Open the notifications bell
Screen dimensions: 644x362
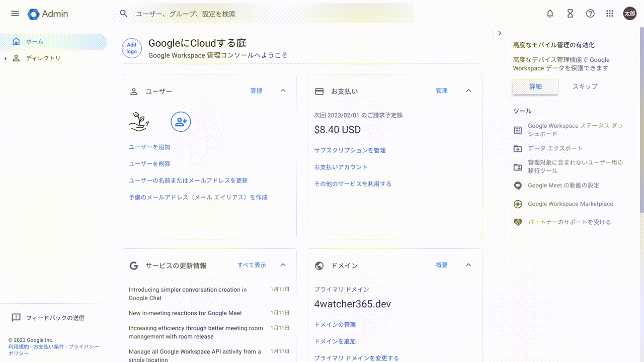550,14
